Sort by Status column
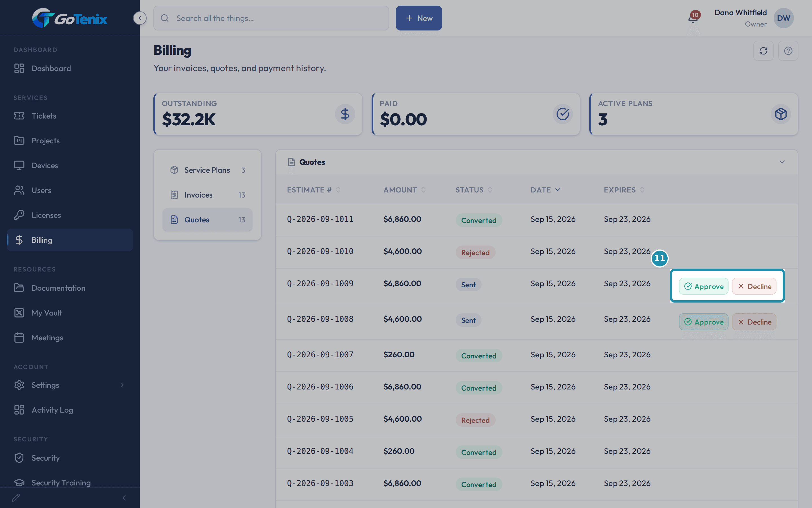The width and height of the screenshot is (812, 508). click(474, 190)
